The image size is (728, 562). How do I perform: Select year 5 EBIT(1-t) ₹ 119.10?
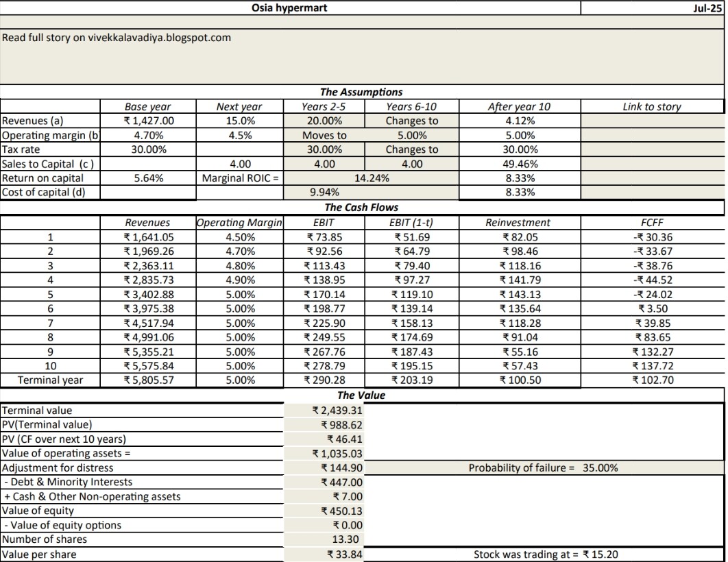412,295
